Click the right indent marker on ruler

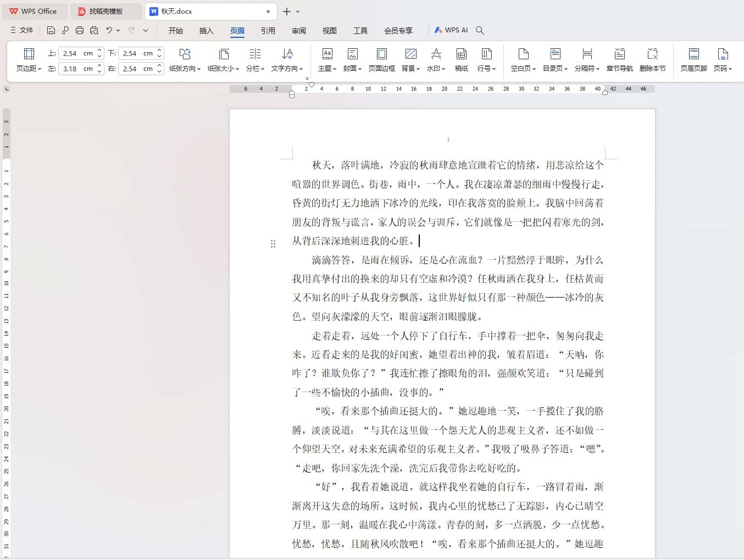(x=605, y=93)
